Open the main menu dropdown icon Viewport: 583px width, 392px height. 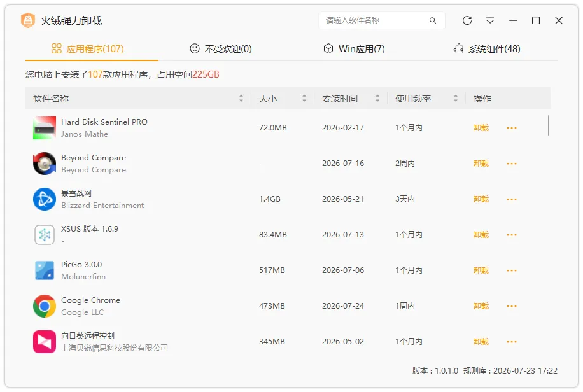[x=490, y=20]
